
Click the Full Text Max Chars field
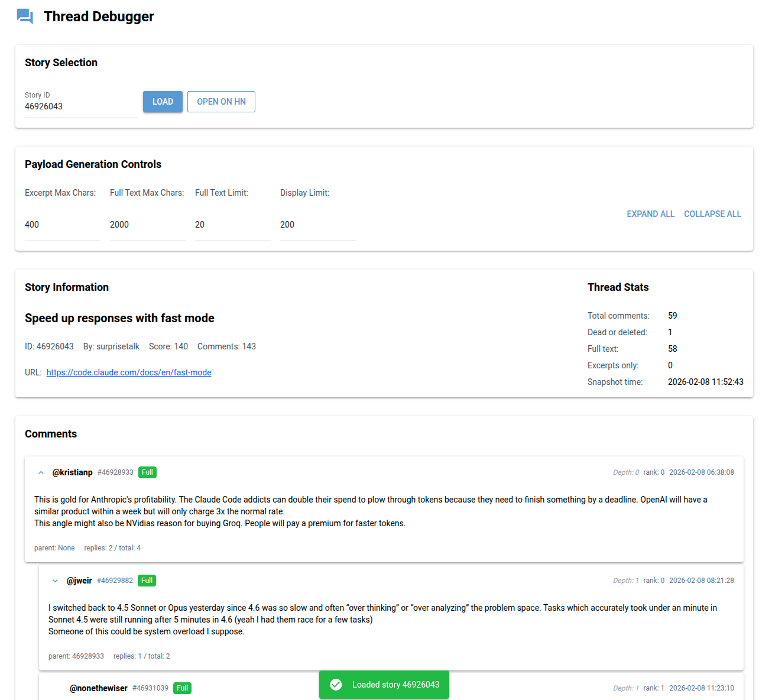[x=147, y=224]
